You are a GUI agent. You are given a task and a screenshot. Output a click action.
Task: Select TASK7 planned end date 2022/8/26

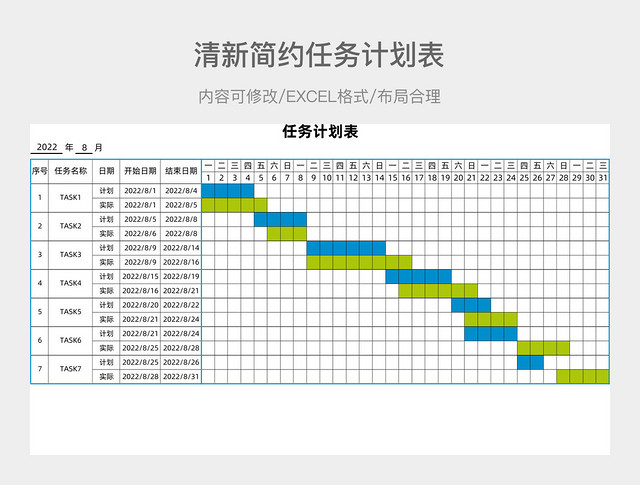point(181,362)
